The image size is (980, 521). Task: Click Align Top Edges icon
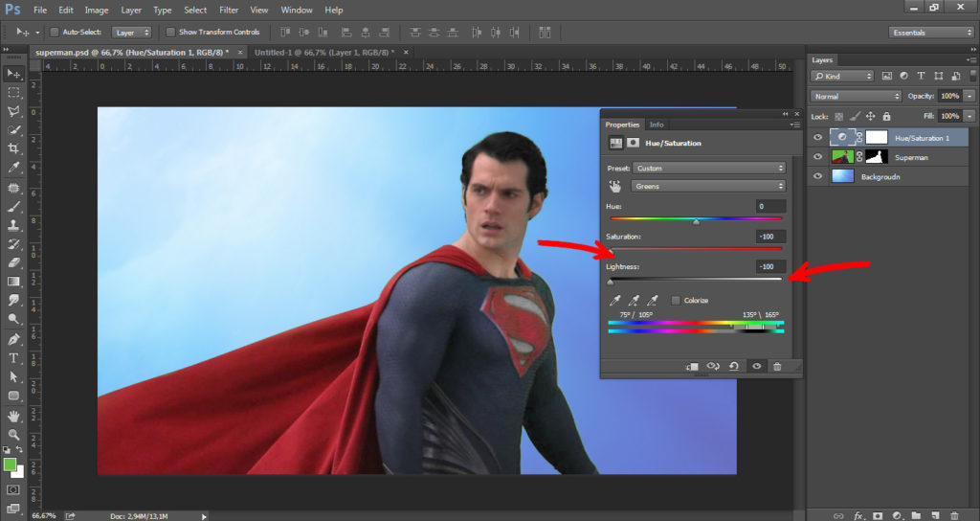click(x=285, y=32)
